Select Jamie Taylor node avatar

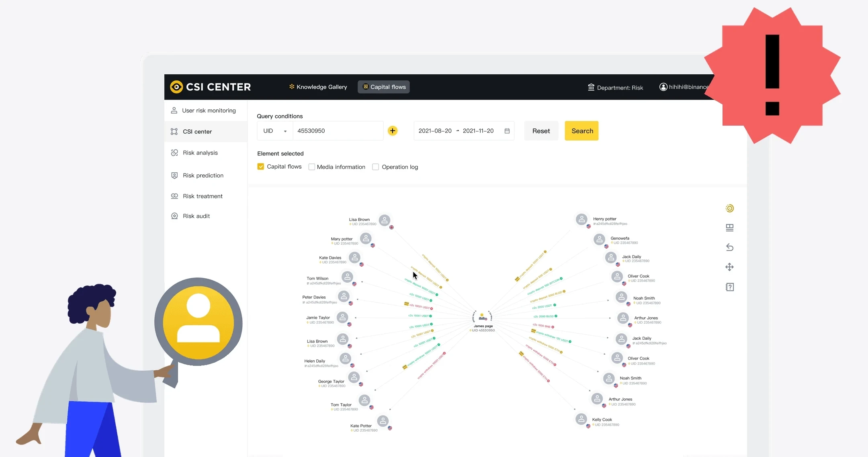click(342, 317)
